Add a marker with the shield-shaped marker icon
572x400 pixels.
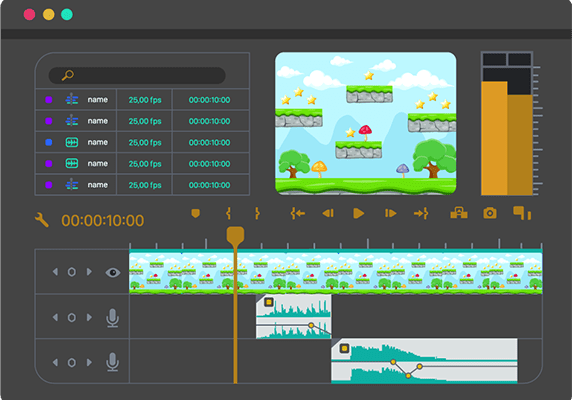click(196, 213)
